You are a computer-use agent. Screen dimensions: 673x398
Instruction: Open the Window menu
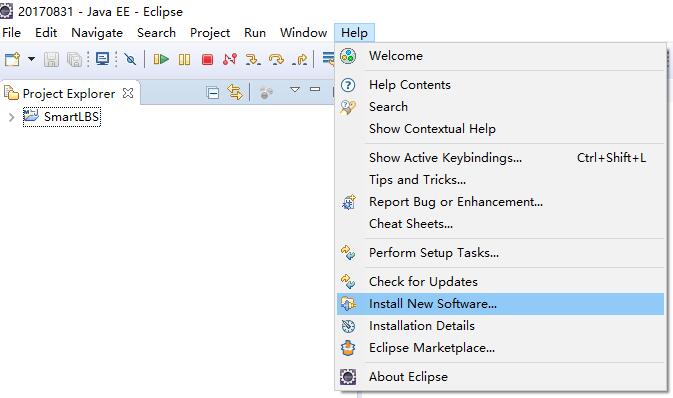point(303,33)
